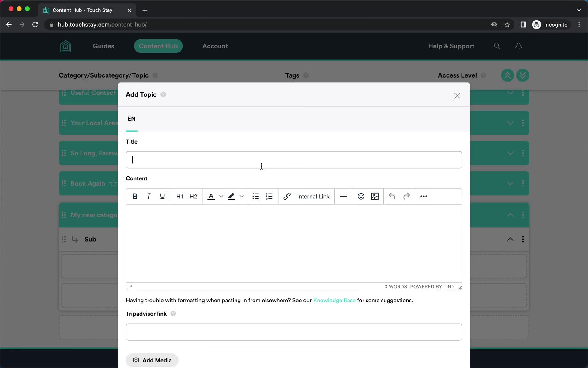Select H2 heading format
This screenshot has width=588, height=368.
pyautogui.click(x=194, y=196)
